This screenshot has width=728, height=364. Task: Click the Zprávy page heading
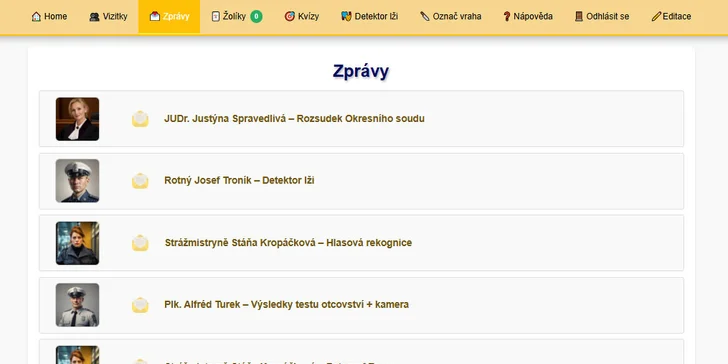pyautogui.click(x=361, y=72)
